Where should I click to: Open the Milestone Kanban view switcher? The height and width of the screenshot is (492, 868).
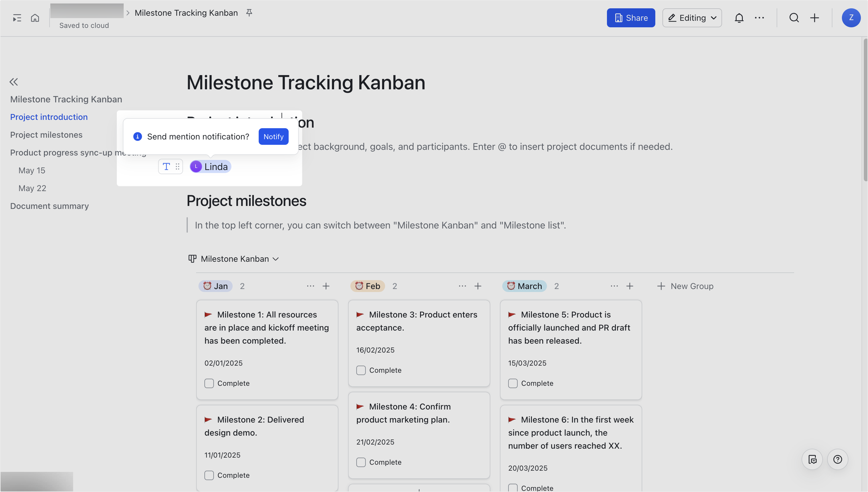[x=233, y=259]
